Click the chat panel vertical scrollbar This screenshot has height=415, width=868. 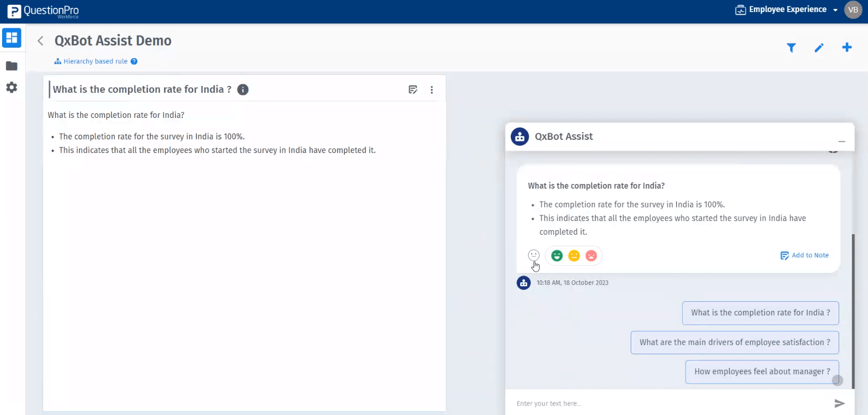tap(853, 311)
